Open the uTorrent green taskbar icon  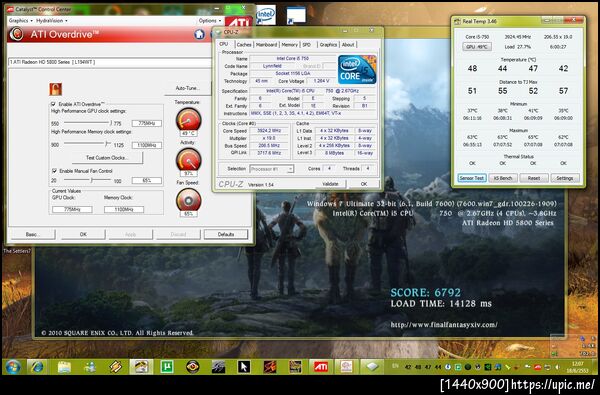point(167,367)
